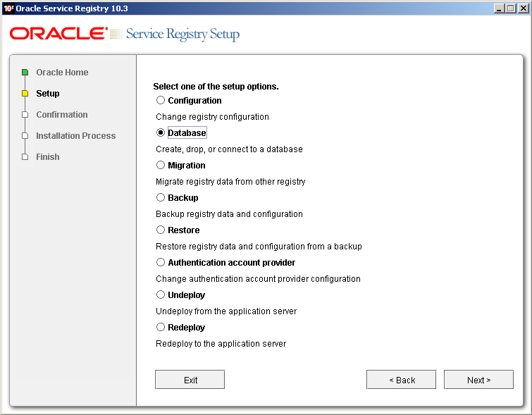The width and height of the screenshot is (532, 415).
Task: Click 'Undeploy from the application server' text
Action: (226, 311)
